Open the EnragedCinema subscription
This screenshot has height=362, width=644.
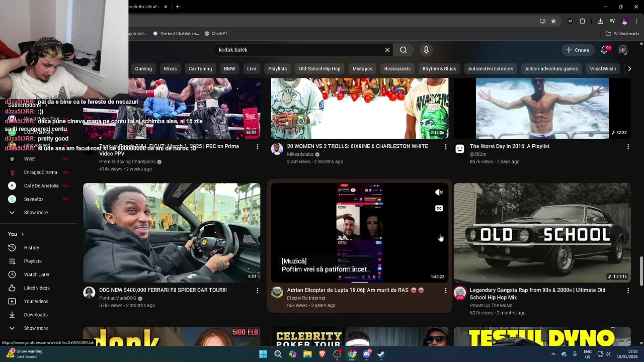tap(38, 172)
